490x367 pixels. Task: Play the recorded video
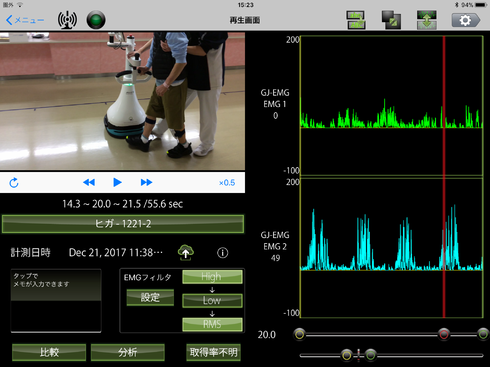pos(117,182)
